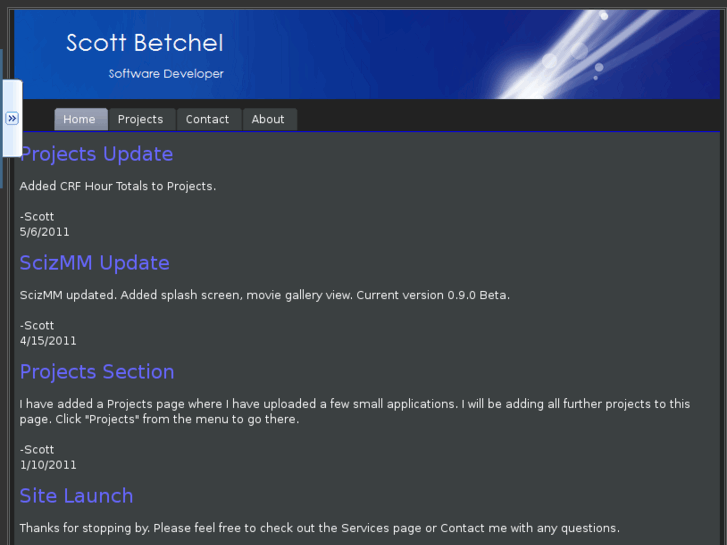Open the ScizMM Update heading
Screen dimensions: 727x545
[94, 263]
